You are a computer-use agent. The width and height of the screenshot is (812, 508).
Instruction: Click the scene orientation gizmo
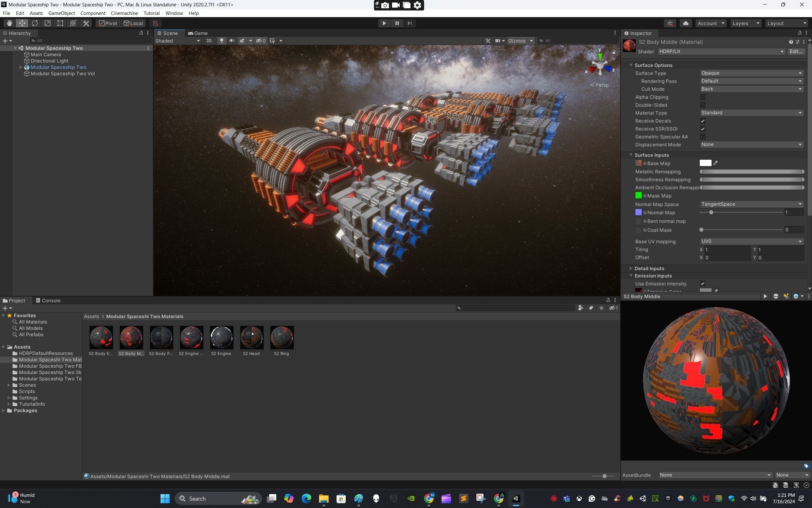(x=600, y=64)
